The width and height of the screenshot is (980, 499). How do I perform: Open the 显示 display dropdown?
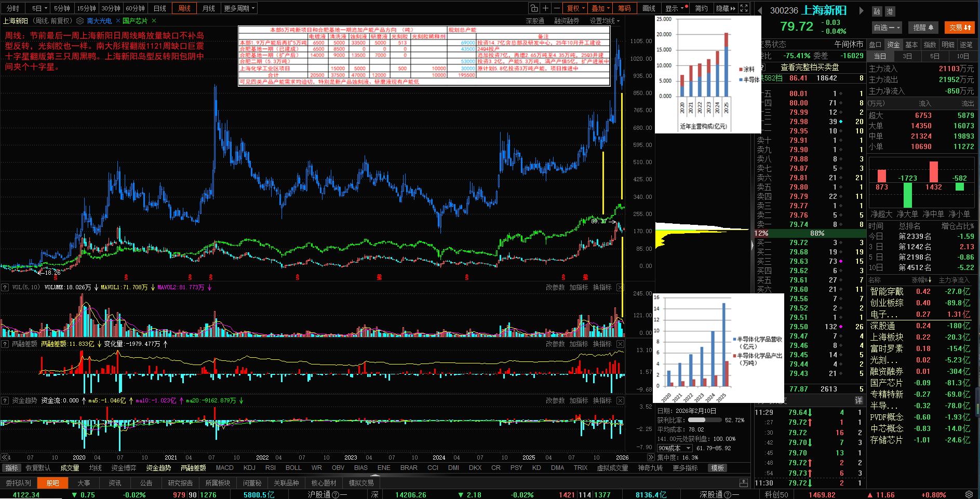pyautogui.click(x=676, y=8)
